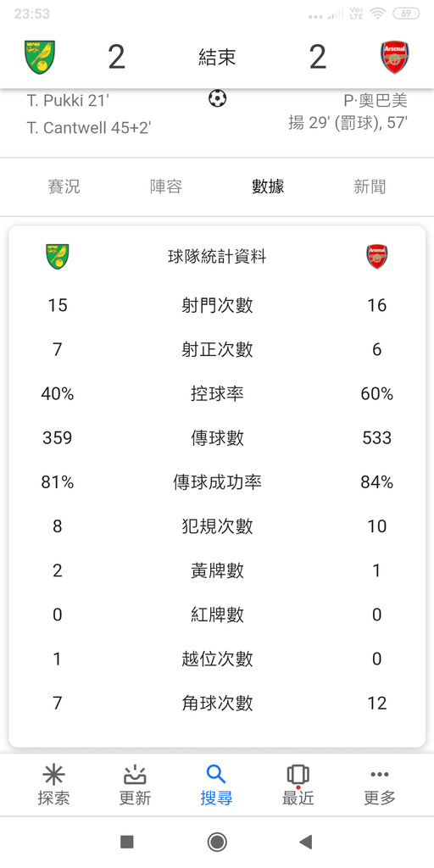Tap Norwich City crest in score header
This screenshot has width=434, height=868.
[40, 58]
